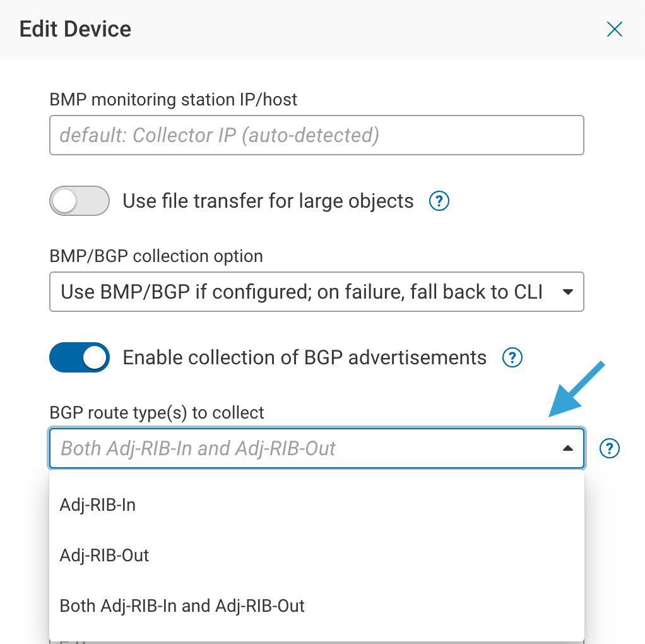Click the question mark circle beside large objects toggle
645x644 pixels.
pos(438,201)
